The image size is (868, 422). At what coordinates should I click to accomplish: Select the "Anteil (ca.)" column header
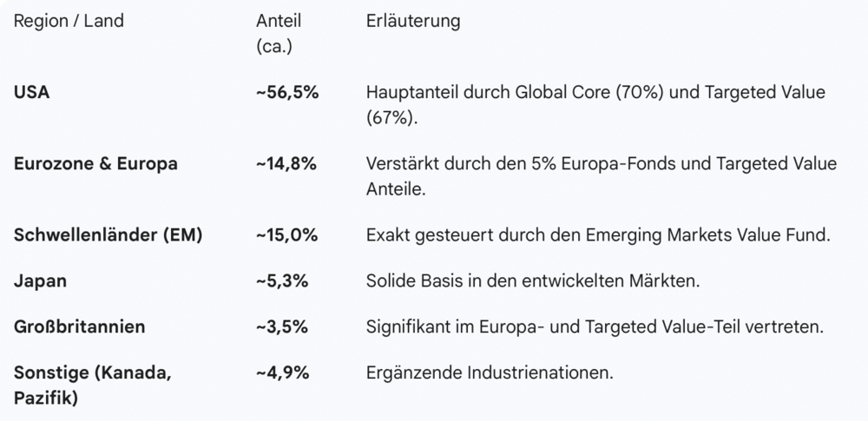(279, 33)
